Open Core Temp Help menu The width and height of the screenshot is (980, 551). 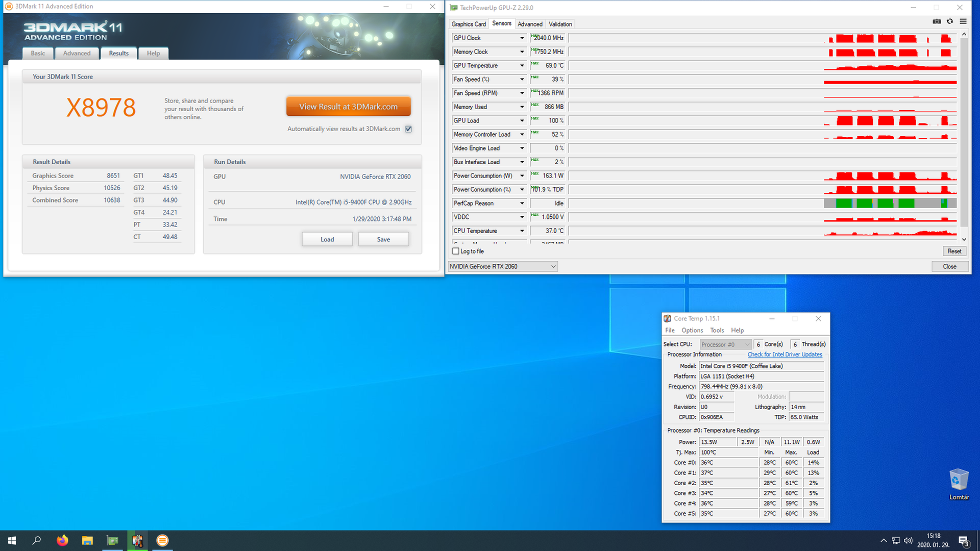pyautogui.click(x=737, y=330)
